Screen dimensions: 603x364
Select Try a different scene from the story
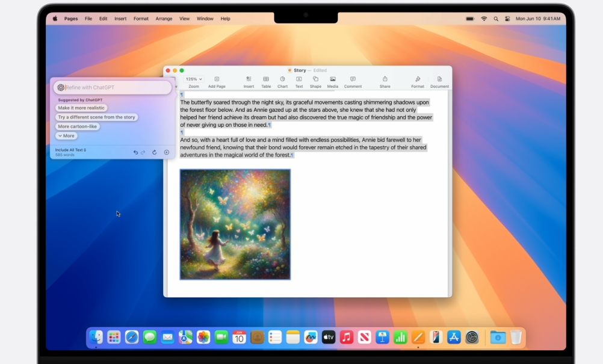(x=96, y=117)
